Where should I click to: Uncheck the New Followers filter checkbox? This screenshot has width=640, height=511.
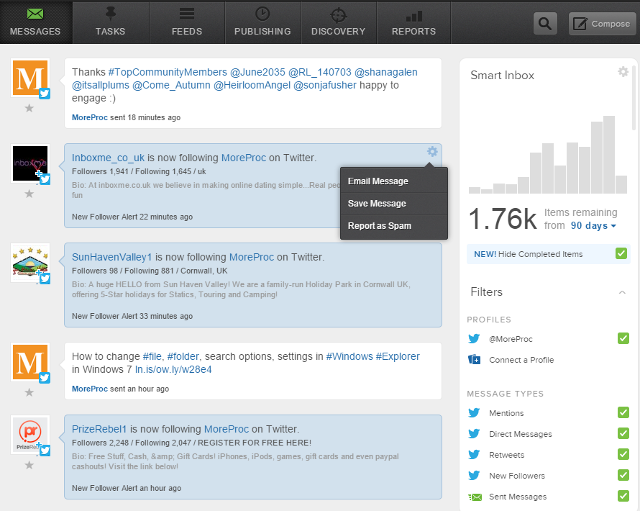pyautogui.click(x=623, y=475)
